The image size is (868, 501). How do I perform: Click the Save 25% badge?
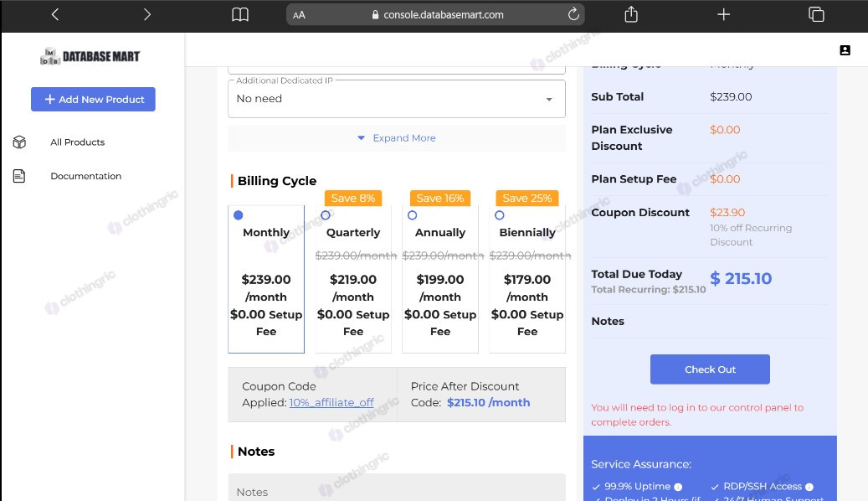527,199
